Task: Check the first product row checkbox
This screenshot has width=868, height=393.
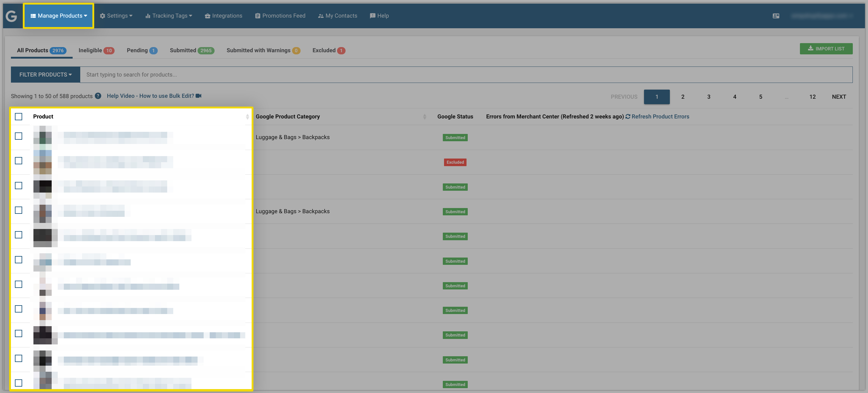Action: [x=19, y=136]
